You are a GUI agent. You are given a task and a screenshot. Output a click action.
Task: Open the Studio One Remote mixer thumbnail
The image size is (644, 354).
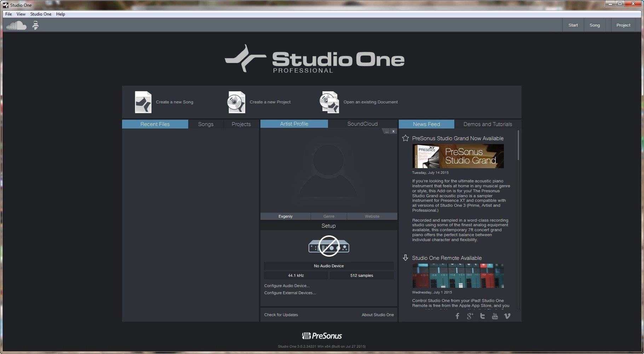pos(458,276)
